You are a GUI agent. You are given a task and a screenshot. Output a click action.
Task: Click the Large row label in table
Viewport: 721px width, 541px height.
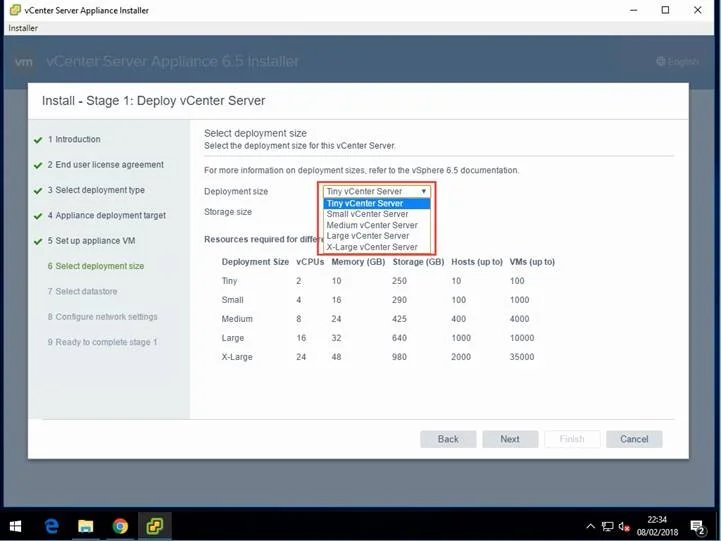click(x=233, y=338)
